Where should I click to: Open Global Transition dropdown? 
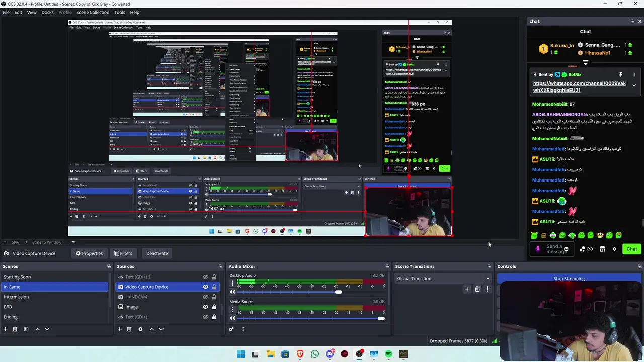pyautogui.click(x=443, y=278)
